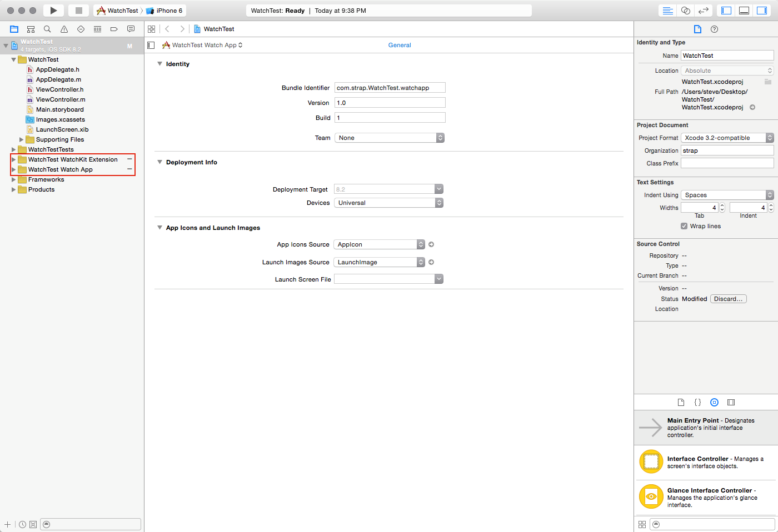Choose a new project location folder
This screenshot has width=778, height=532.
pos(767,82)
